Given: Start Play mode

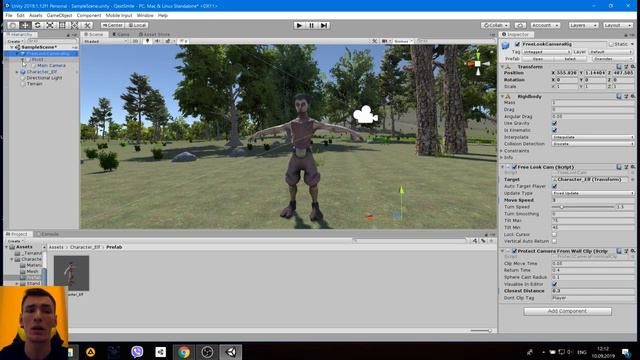Looking at the screenshot, I should point(299,25).
